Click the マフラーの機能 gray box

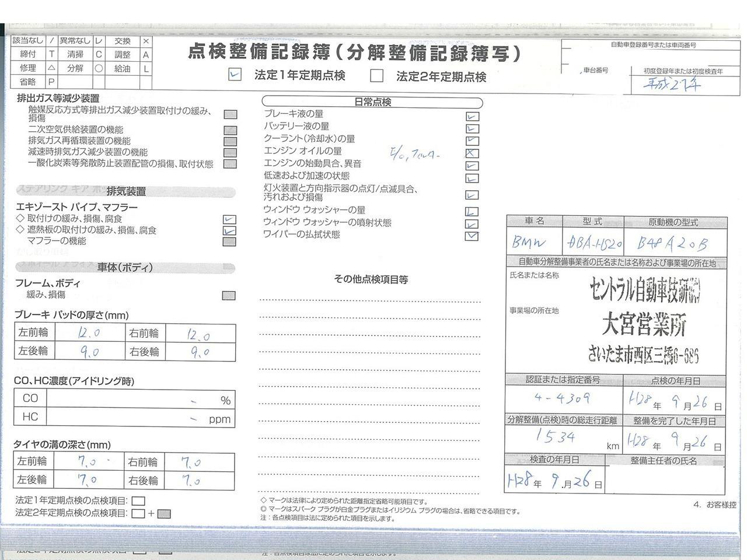tap(230, 242)
